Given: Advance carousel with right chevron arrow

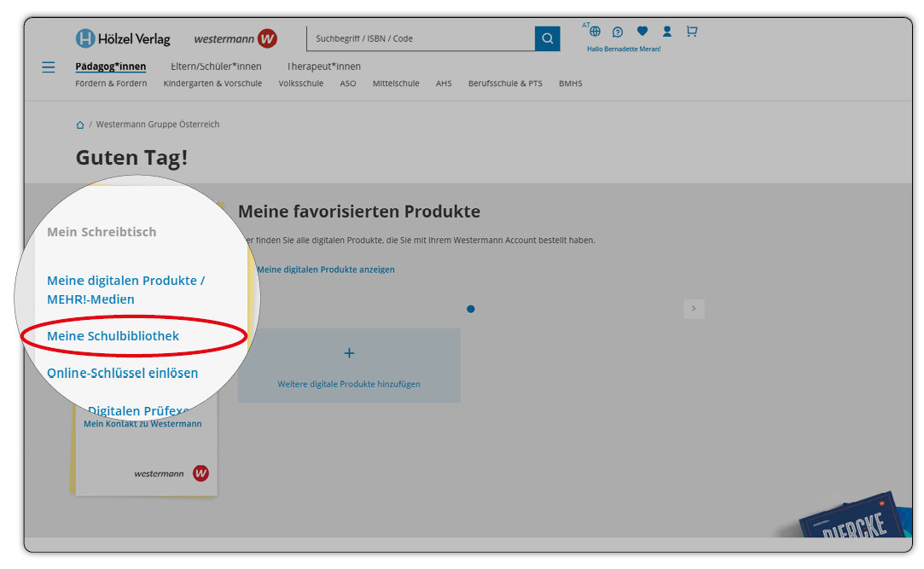Looking at the screenshot, I should click(694, 309).
